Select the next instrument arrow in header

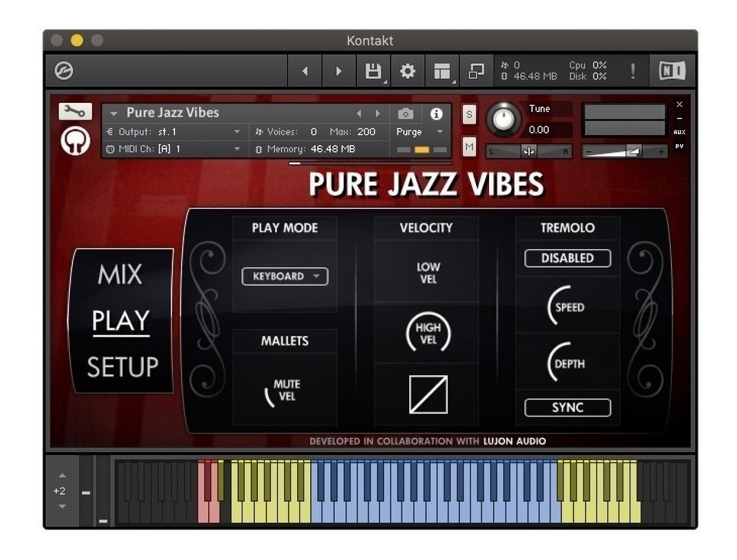[x=378, y=114]
